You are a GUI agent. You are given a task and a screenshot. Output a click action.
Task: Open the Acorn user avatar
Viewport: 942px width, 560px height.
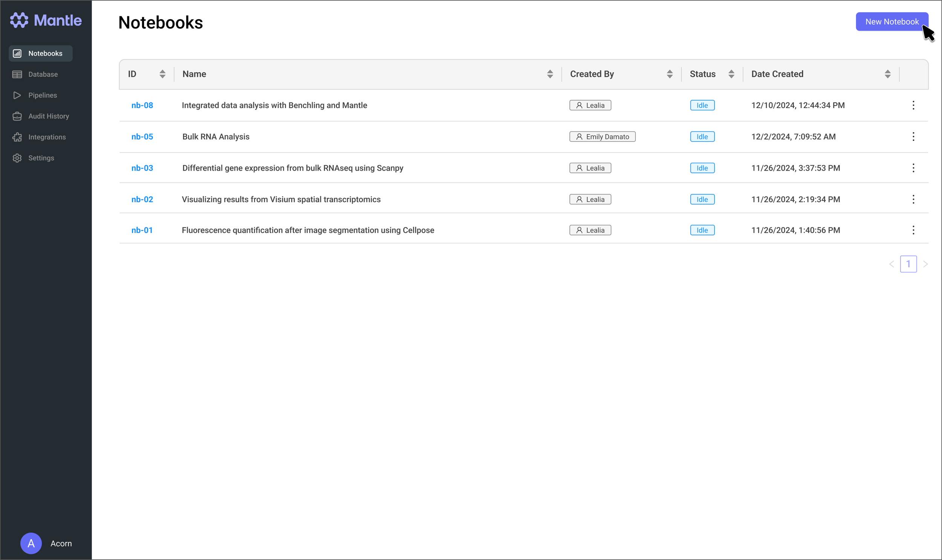(31, 543)
